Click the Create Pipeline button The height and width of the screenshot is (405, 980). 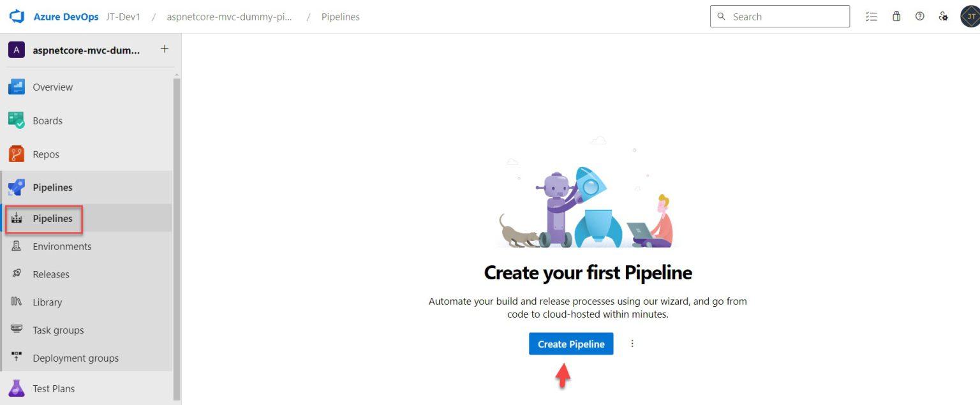pos(570,344)
